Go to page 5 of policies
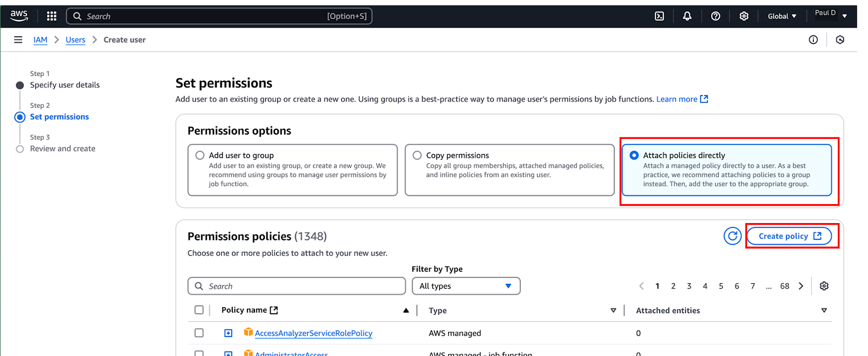 click(721, 286)
